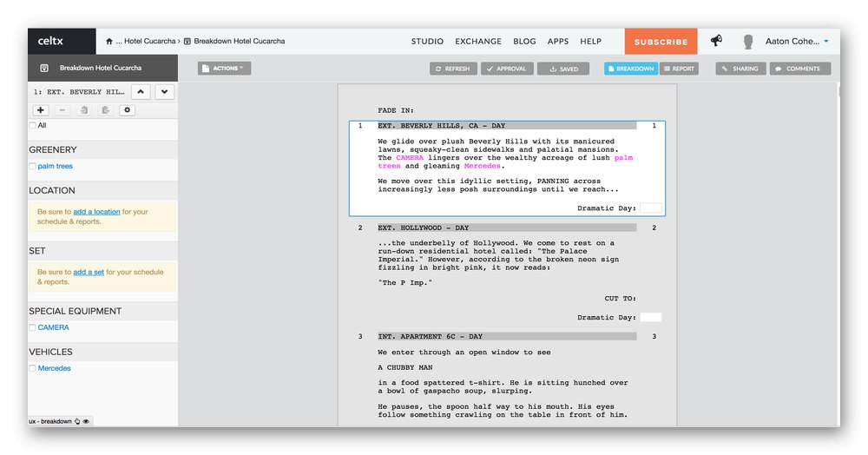Click the Saved button
Screen dimensions: 868x455
pos(563,69)
